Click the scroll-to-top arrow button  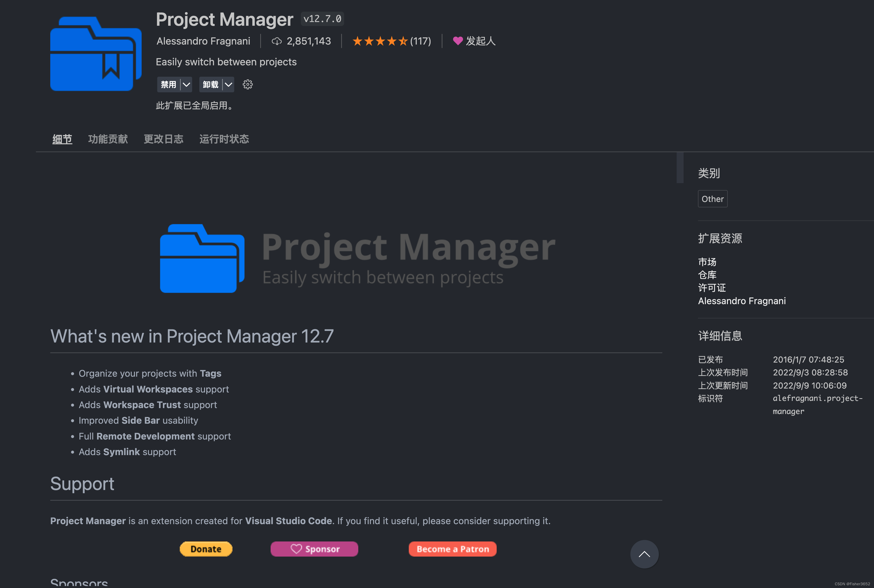[644, 554]
